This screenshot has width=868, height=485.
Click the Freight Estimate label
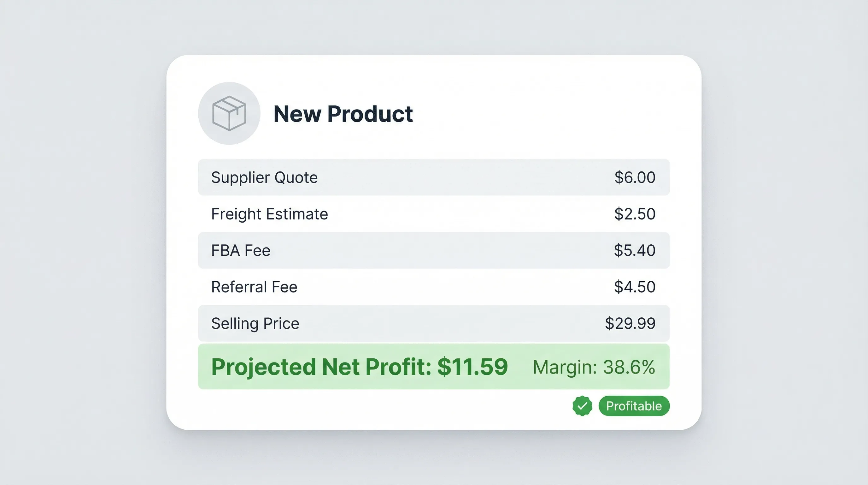[269, 214]
